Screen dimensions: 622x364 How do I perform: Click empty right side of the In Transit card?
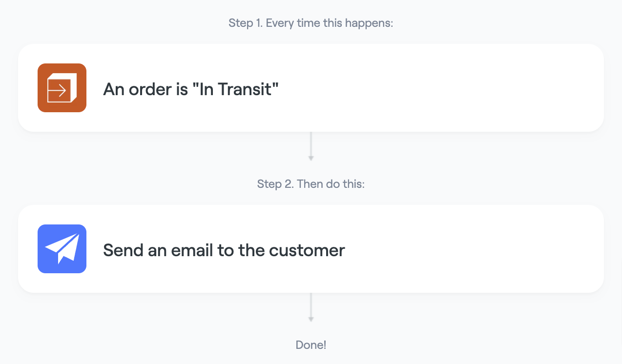pos(464,88)
